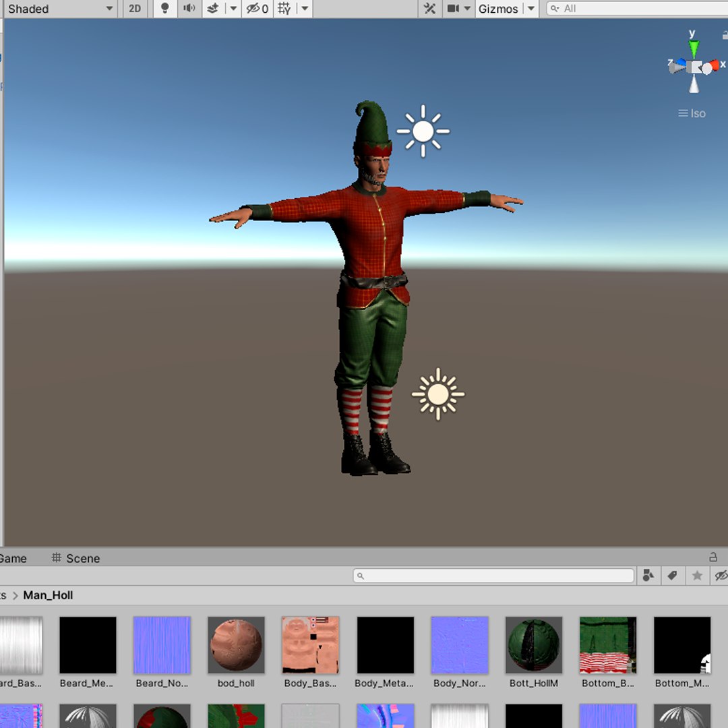Click Bott_HollM asset name label
728x728 pixels.
534,683
